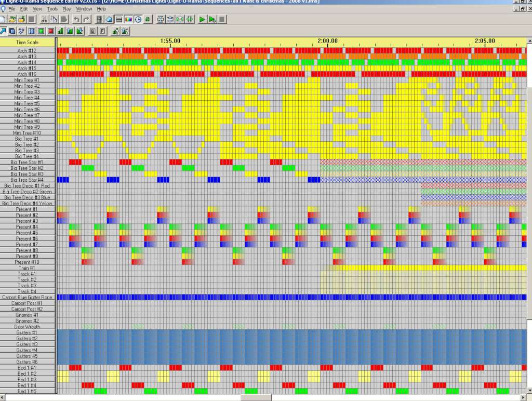Select the Twinkle tool

tap(22, 31)
